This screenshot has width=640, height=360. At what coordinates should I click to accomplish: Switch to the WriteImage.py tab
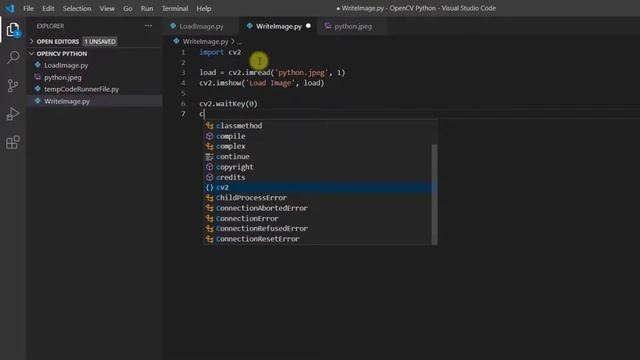279,26
